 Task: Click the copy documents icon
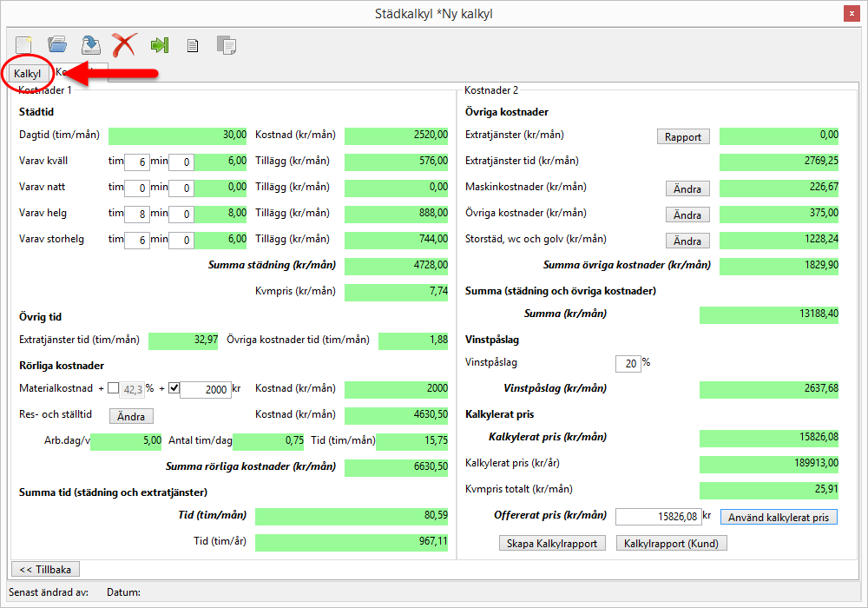pyautogui.click(x=226, y=45)
